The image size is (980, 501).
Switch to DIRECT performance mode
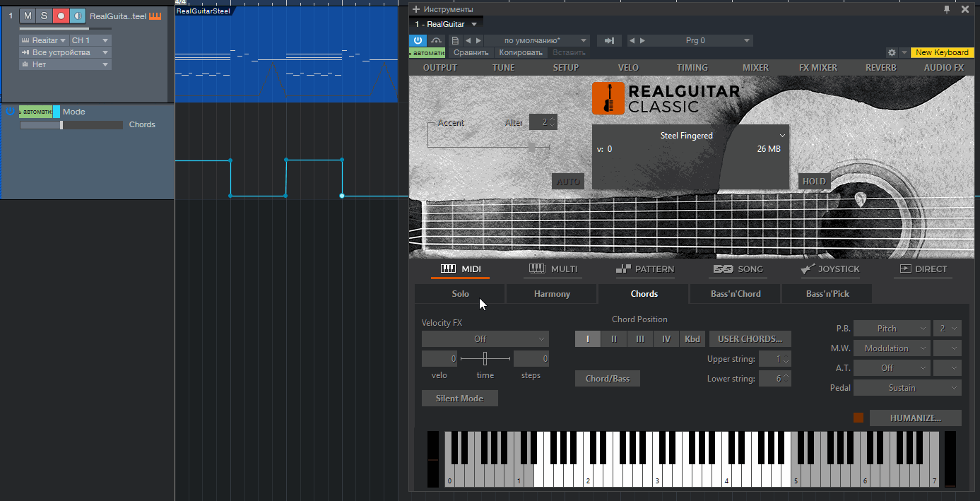[923, 269]
